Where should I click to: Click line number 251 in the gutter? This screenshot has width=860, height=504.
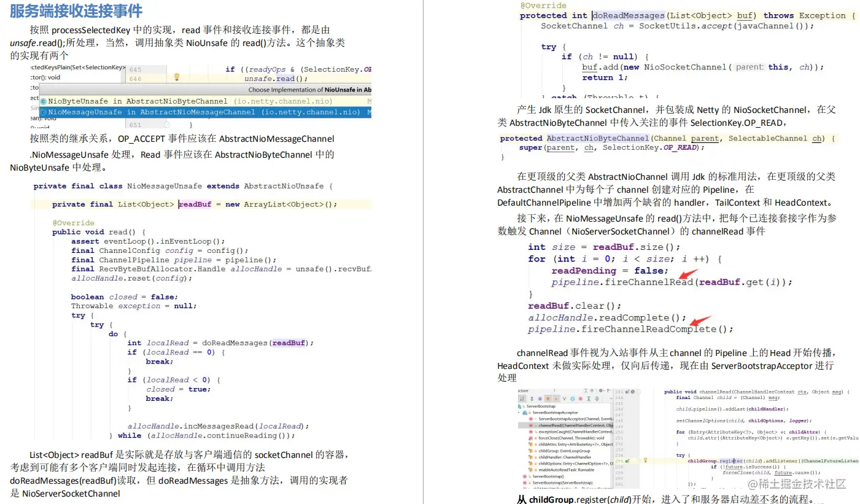click(619, 438)
